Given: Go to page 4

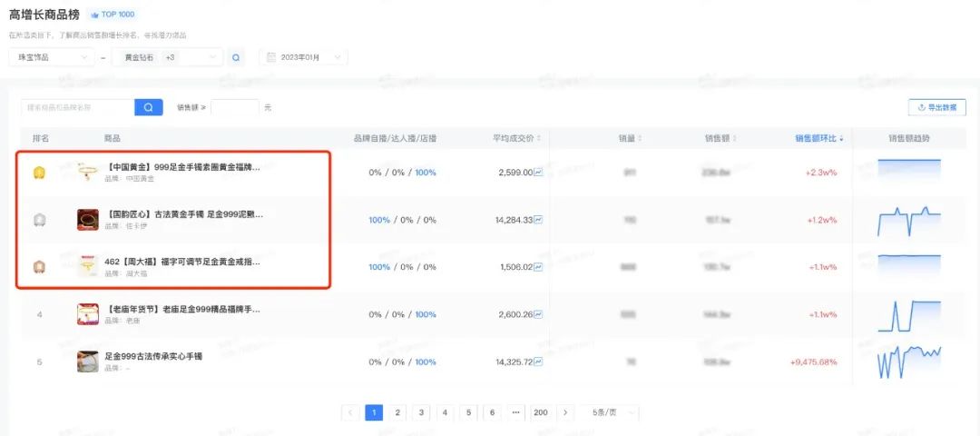Looking at the screenshot, I should coord(445,412).
